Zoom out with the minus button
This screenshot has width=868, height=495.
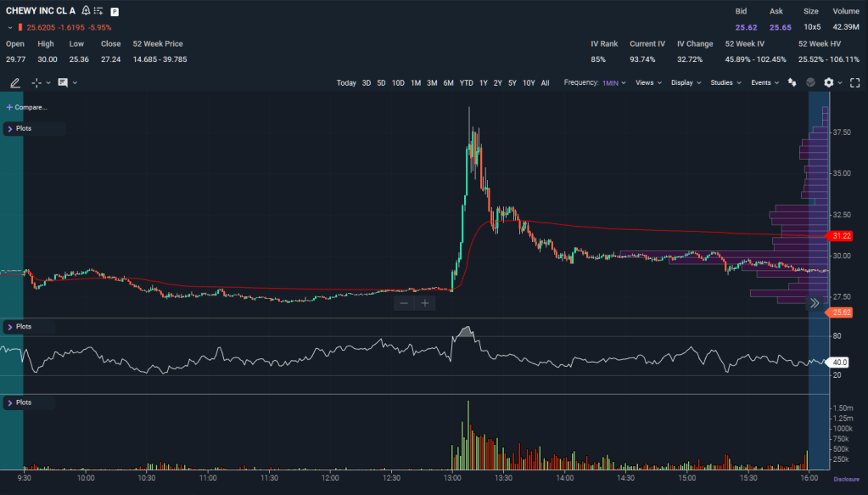coord(404,303)
